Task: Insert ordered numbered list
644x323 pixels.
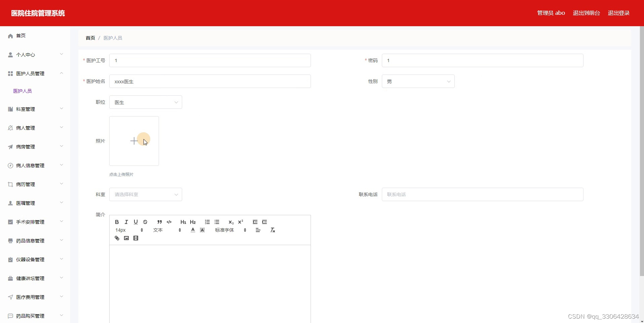Action: point(207,222)
